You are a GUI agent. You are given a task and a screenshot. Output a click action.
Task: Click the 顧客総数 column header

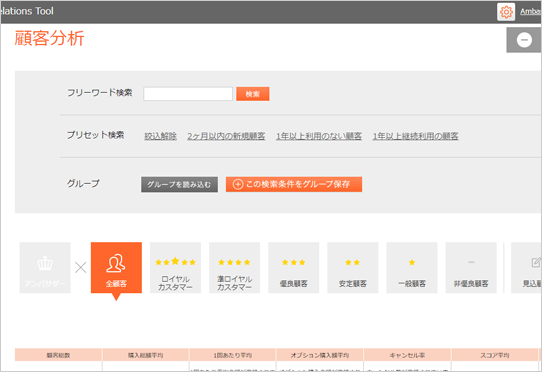(58, 355)
